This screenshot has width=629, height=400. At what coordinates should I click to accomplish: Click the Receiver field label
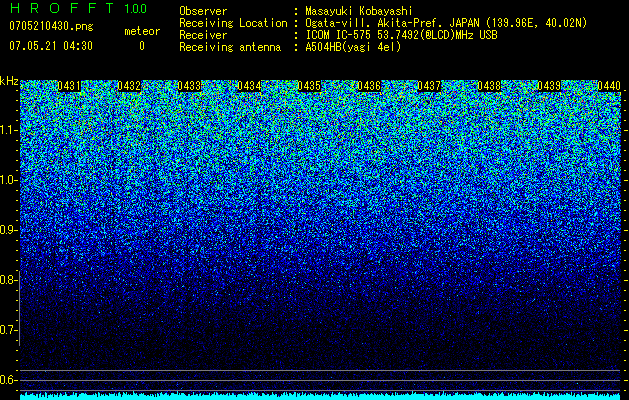click(203, 35)
